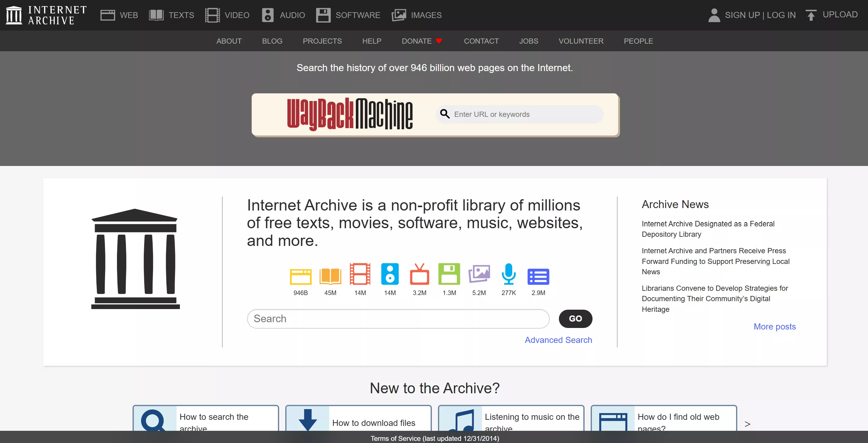Screen dimensions: 868x443
Task: Click the UPLOAD icon in header
Action: [811, 15]
